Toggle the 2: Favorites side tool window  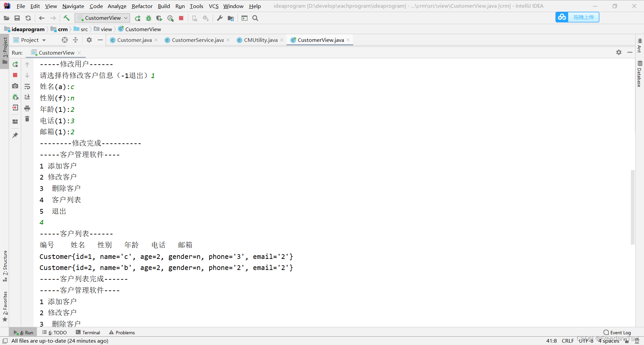click(x=5, y=306)
